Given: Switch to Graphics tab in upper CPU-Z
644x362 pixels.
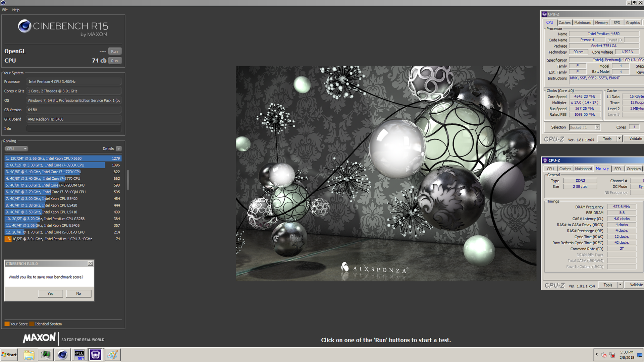Looking at the screenshot, I should click(x=633, y=22).
